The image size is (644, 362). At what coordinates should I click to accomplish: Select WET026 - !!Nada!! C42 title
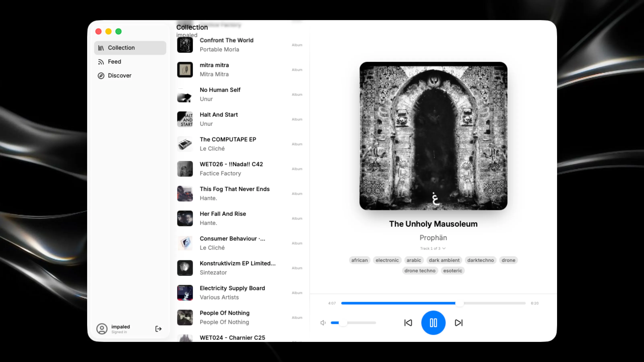point(231,164)
